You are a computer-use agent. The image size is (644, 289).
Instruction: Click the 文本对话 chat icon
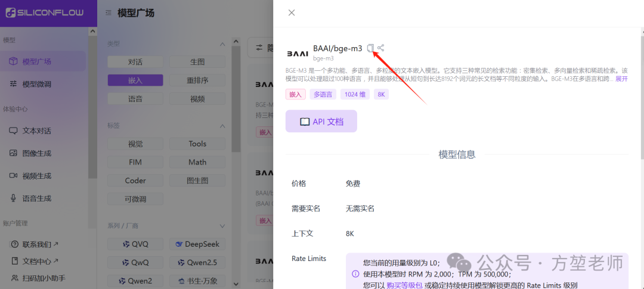[14, 131]
